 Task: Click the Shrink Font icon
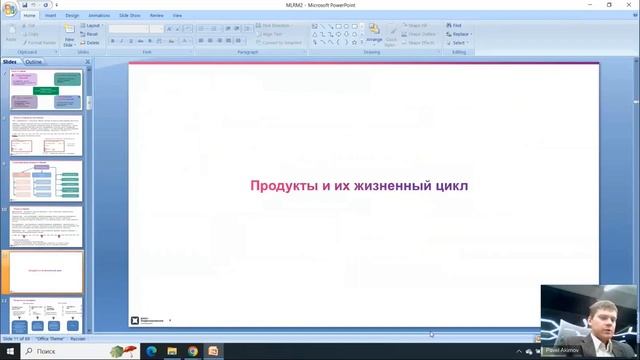click(178, 29)
